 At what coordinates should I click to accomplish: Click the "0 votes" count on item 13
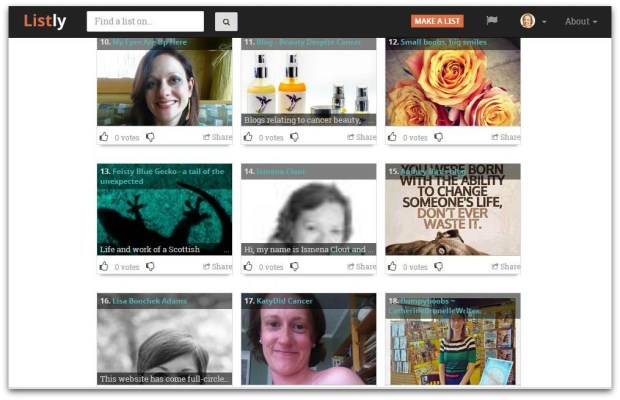point(127,267)
